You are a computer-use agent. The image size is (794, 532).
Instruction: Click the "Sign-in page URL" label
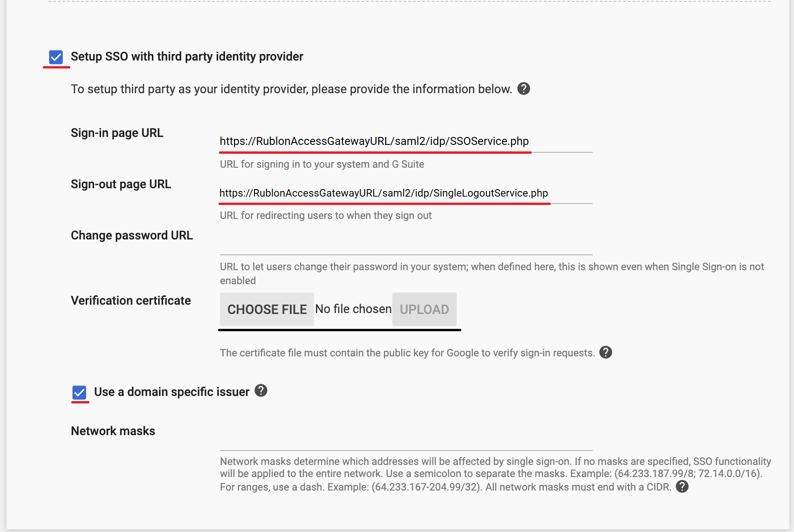click(117, 133)
